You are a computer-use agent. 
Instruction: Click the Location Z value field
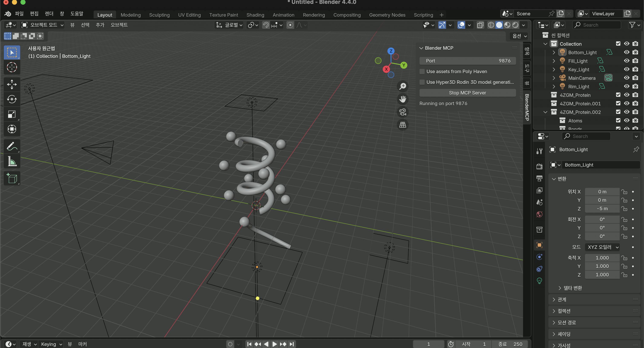pyautogui.click(x=602, y=209)
